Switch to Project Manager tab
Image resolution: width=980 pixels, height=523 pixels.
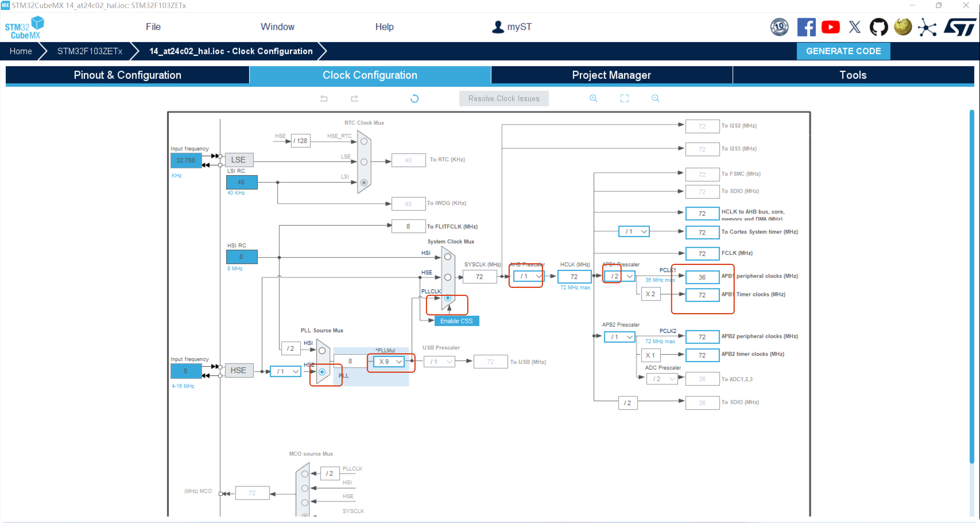[611, 75]
